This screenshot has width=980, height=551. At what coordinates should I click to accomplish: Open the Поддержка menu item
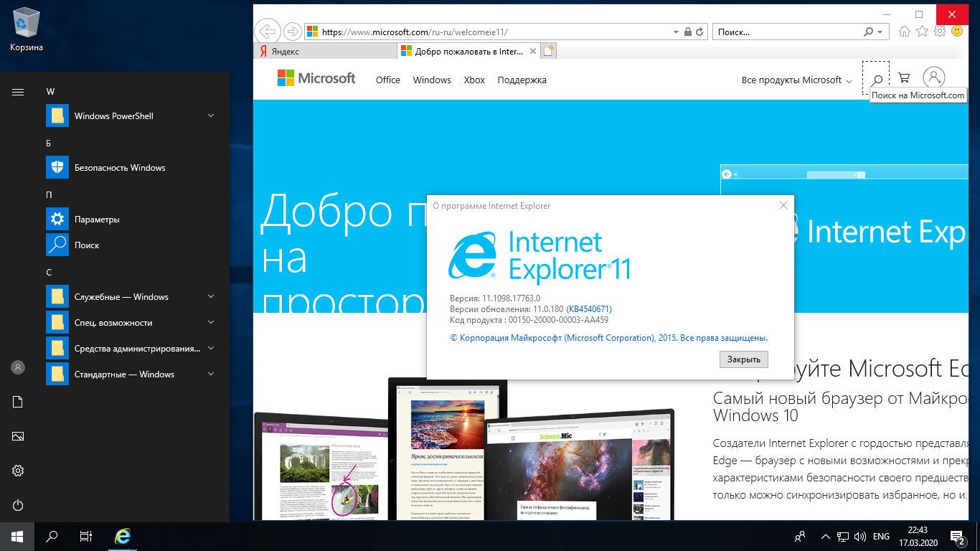tap(522, 80)
